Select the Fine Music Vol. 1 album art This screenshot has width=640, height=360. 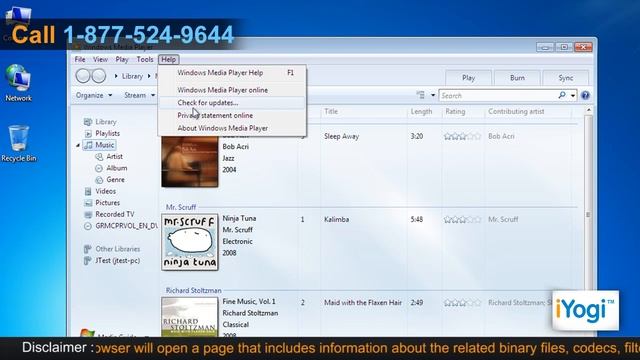point(190,317)
